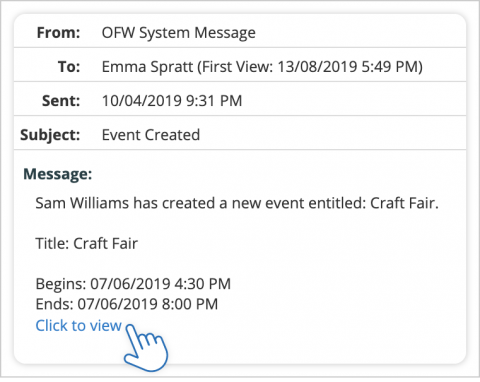Select the 'Message:' heading label
The image size is (480, 382).
pos(58,174)
